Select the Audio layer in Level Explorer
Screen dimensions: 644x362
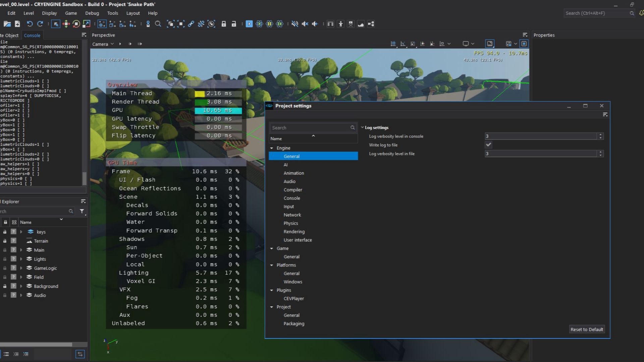pyautogui.click(x=40, y=295)
